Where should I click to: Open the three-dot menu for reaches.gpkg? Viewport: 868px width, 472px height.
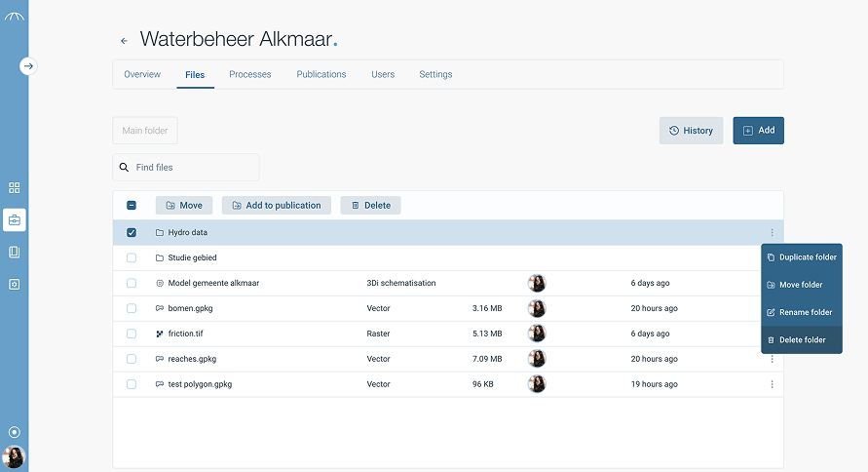[772, 359]
